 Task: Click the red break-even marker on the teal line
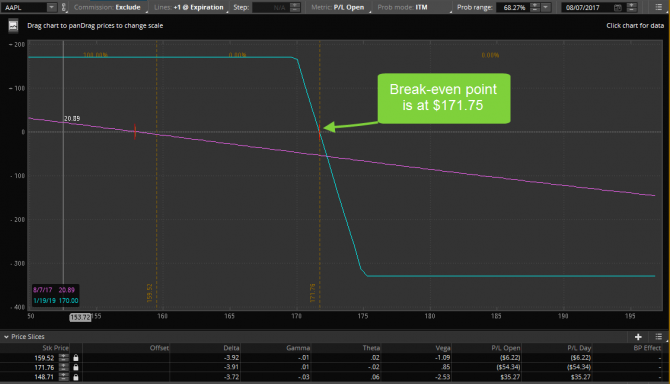coord(320,132)
